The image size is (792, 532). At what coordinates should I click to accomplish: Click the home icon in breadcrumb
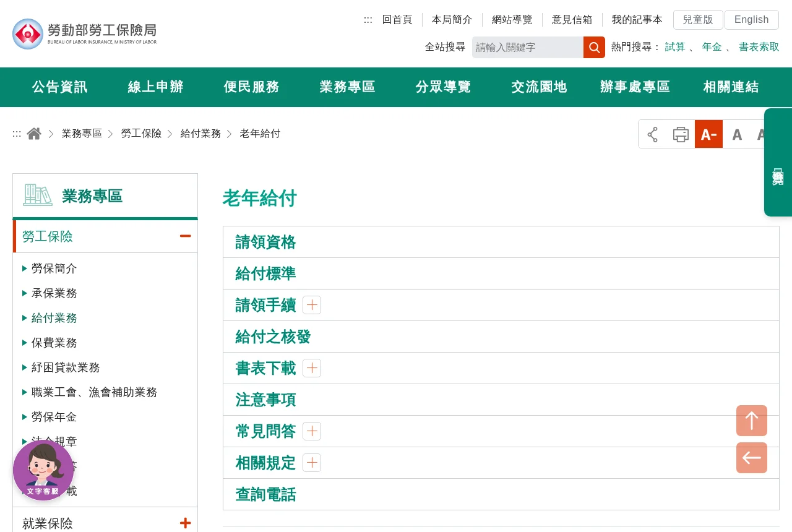coord(34,134)
